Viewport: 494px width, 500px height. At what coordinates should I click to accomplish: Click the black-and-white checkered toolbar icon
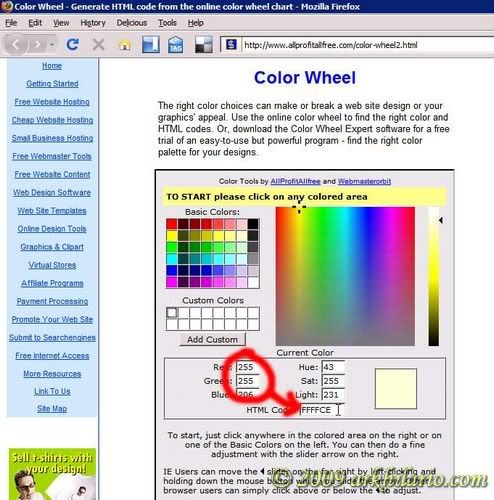point(204,44)
